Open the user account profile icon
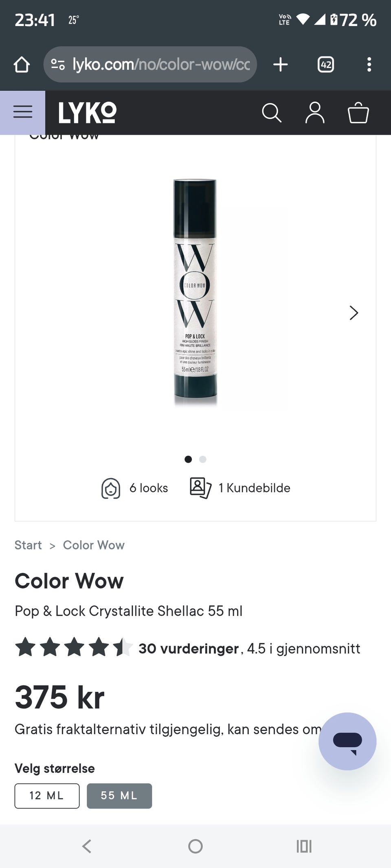This screenshot has height=868, width=391. click(x=315, y=113)
